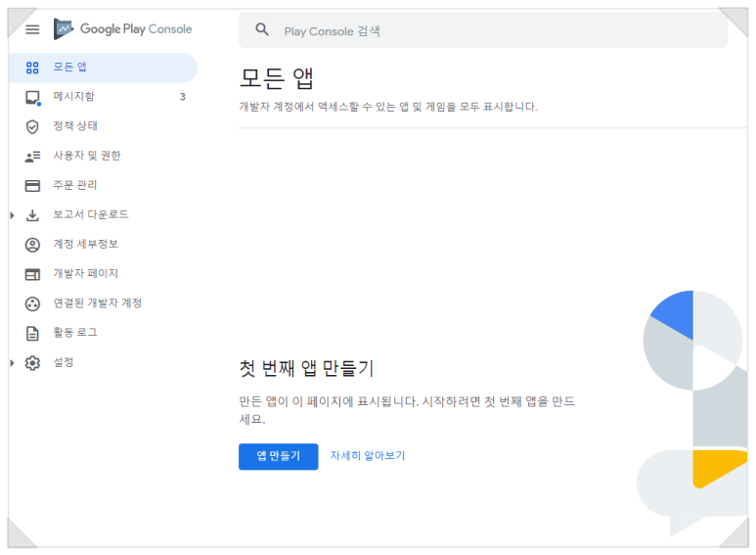Click the 계정 세부정보 account icon
Screen dimensions: 756x555
coord(32,245)
